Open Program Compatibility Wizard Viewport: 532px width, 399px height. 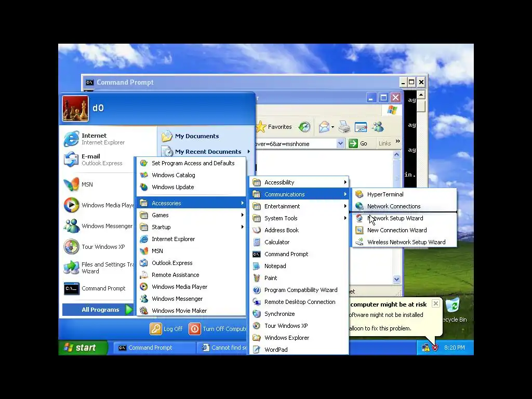point(299,290)
